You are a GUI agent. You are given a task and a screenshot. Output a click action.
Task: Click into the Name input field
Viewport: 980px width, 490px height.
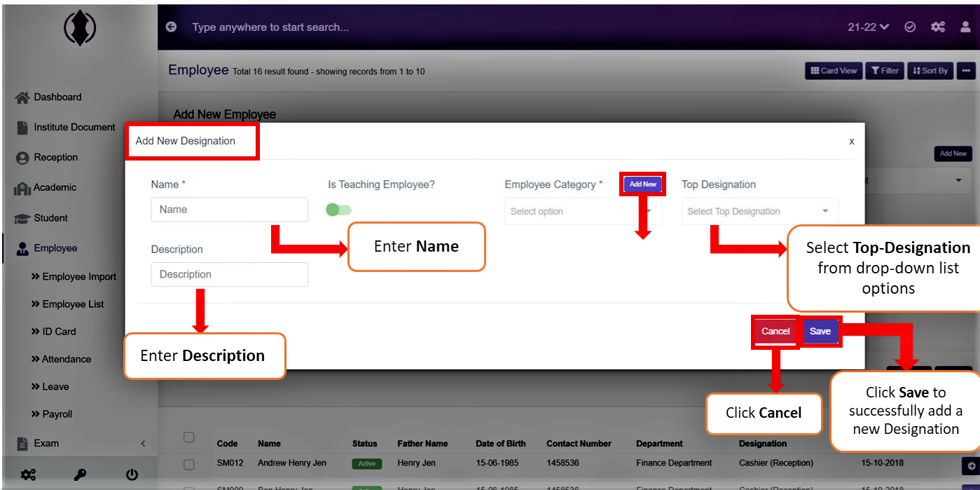click(230, 210)
